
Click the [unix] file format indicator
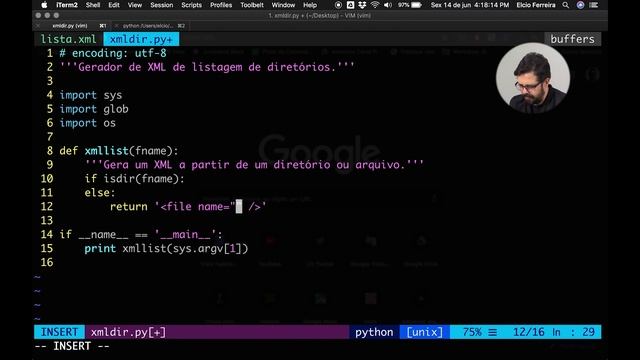pyautogui.click(x=424, y=332)
